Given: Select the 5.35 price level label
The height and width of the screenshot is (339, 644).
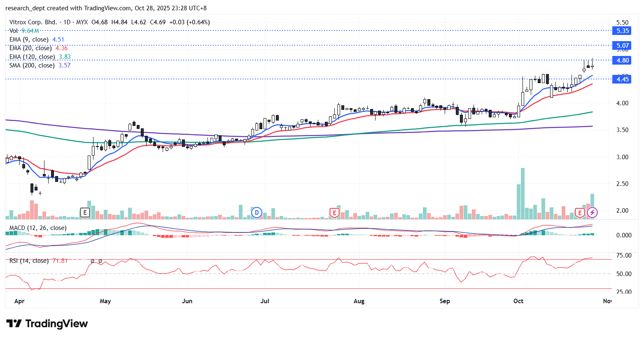Looking at the screenshot, I should 622,31.
